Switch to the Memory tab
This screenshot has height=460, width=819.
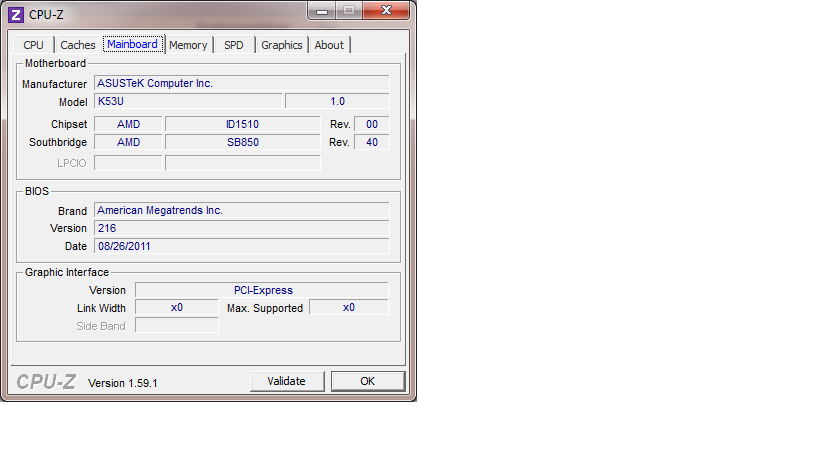click(189, 45)
